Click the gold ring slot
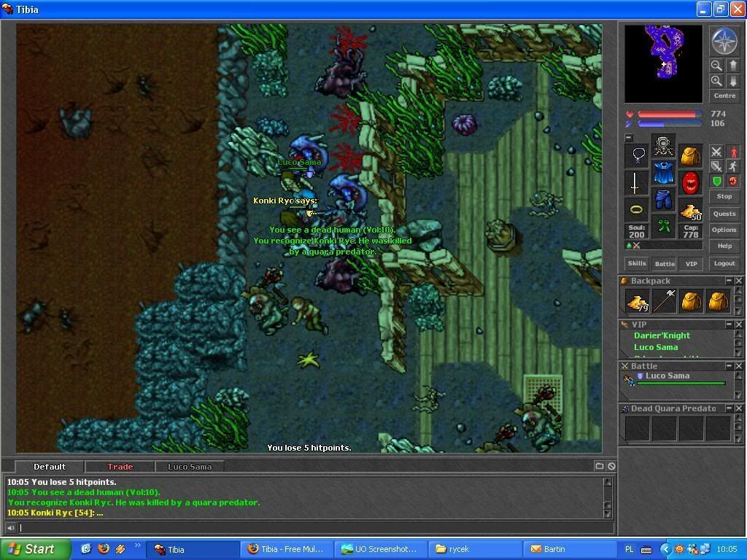This screenshot has width=747, height=560. click(x=637, y=209)
